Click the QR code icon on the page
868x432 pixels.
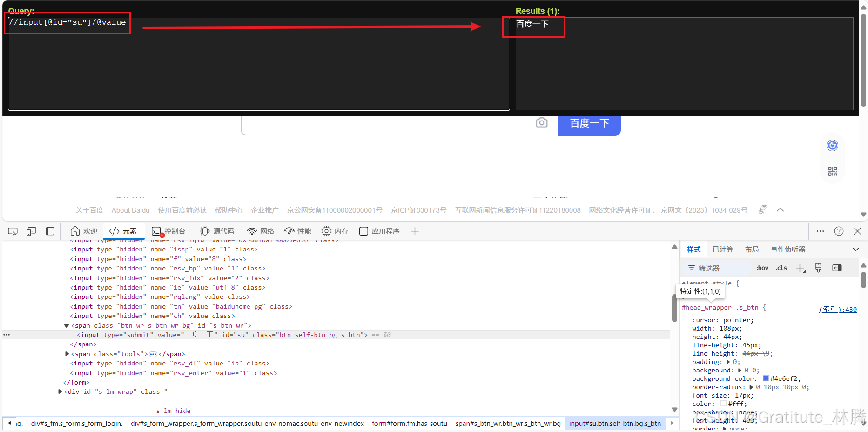[x=832, y=171]
